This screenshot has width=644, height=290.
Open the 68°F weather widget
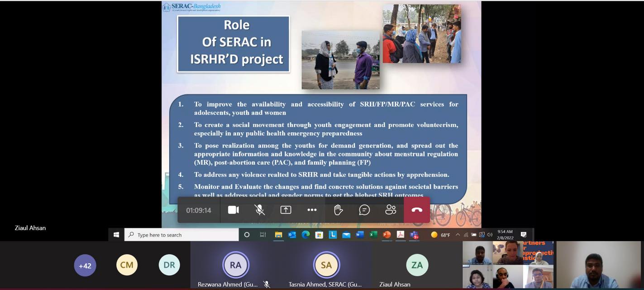(x=441, y=235)
